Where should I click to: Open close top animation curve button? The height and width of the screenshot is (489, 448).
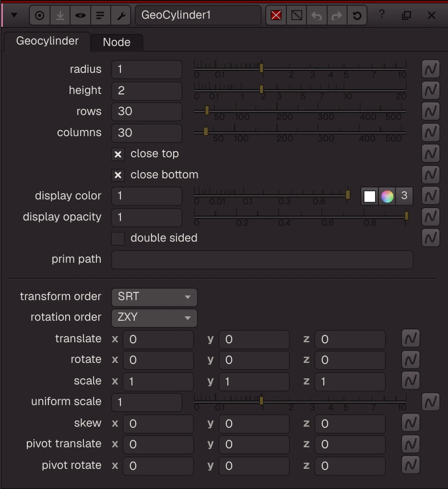(x=431, y=153)
